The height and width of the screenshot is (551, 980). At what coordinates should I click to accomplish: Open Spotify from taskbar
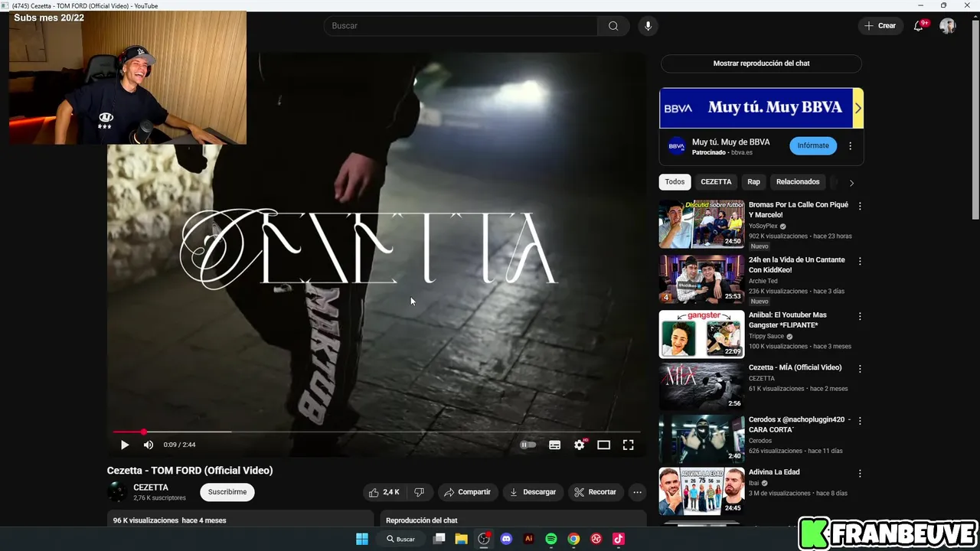551,539
